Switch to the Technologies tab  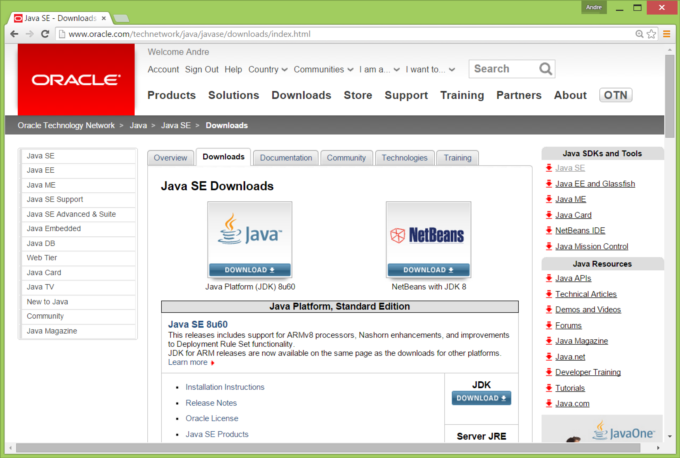405,158
